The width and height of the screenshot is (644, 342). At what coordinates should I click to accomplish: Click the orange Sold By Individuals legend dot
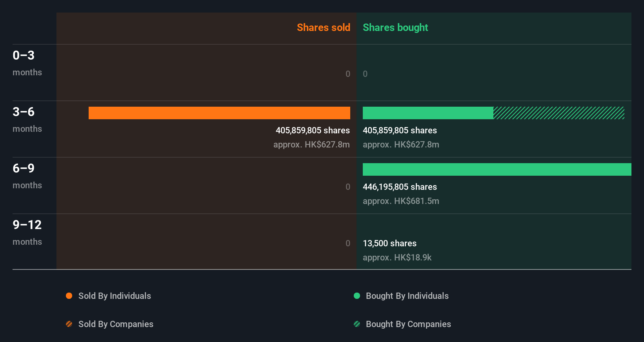pyautogui.click(x=69, y=296)
